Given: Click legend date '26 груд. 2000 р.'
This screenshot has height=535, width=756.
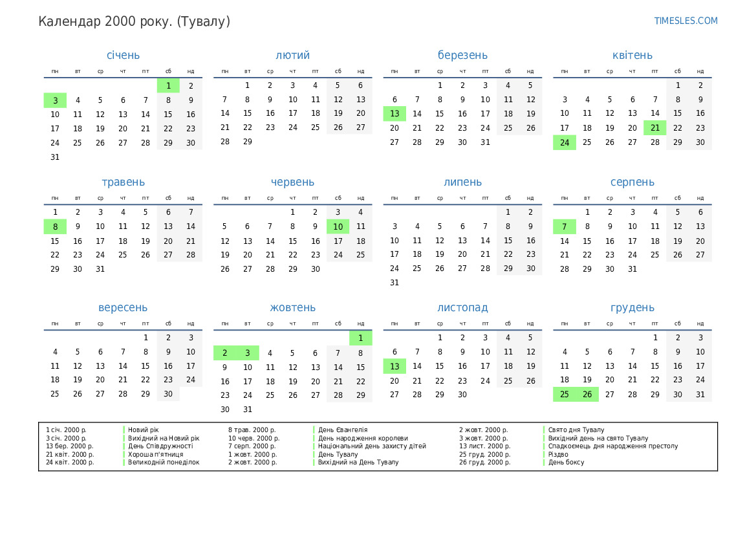Looking at the screenshot, I should (484, 462).
